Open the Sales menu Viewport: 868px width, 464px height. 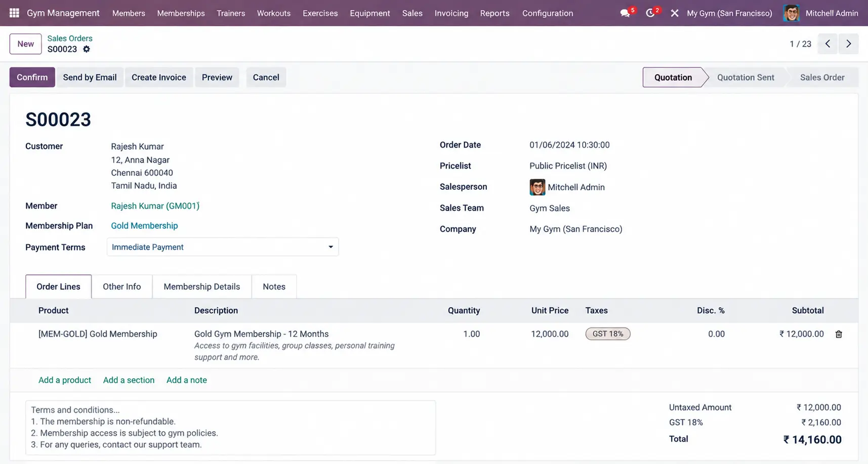412,13
